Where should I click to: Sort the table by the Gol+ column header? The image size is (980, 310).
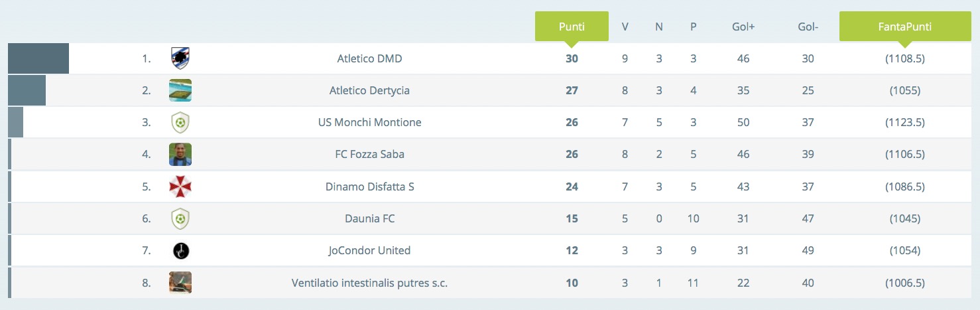point(743,27)
